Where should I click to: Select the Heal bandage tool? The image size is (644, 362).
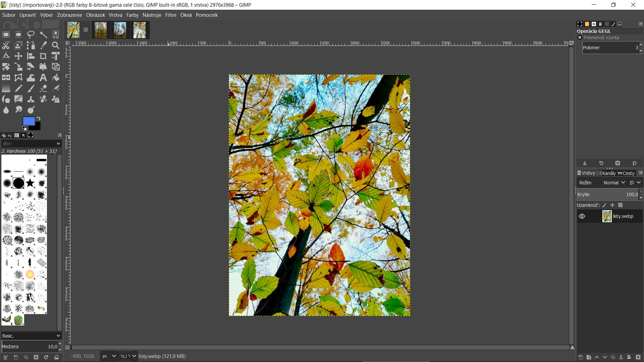(43, 99)
